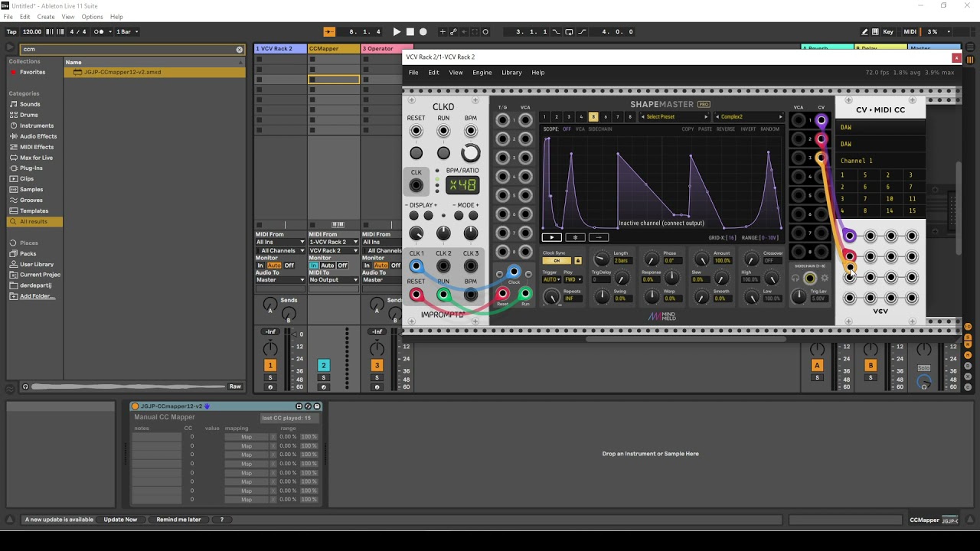Click the Tap tempo button
This screenshot has width=980, height=551.
11,31
